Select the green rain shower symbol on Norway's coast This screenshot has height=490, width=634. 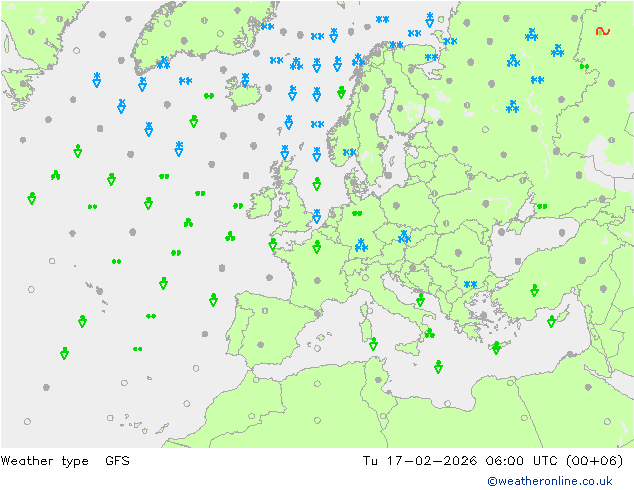(x=341, y=92)
